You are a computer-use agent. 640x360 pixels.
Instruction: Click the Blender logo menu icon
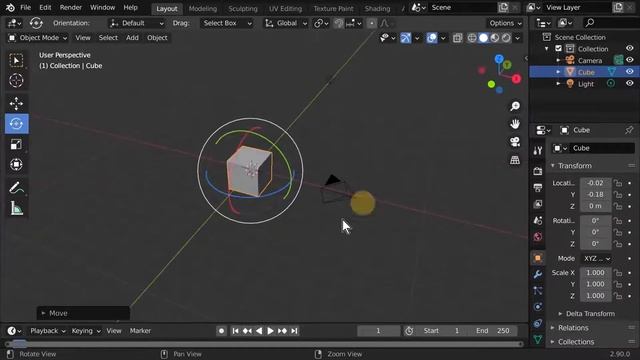click(x=10, y=8)
